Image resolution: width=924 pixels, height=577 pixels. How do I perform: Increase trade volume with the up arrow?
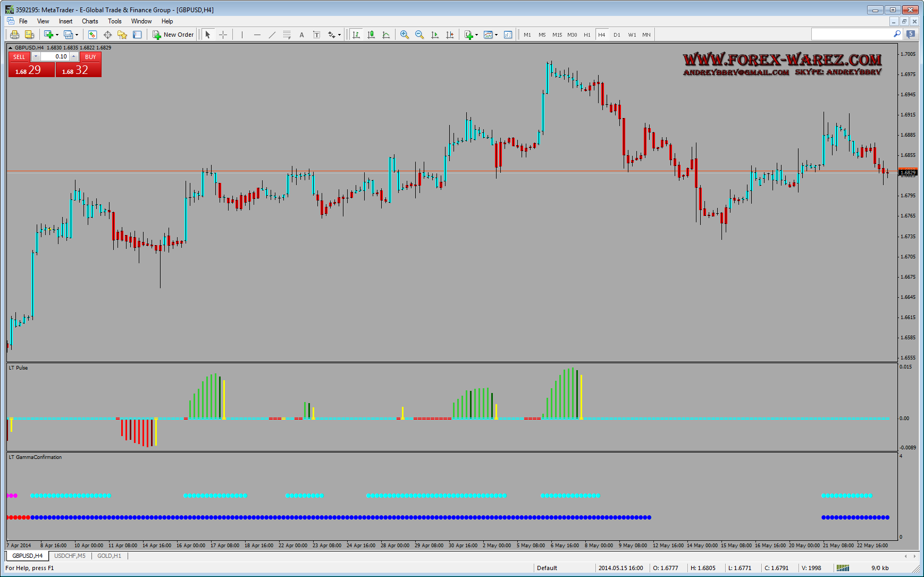click(74, 56)
